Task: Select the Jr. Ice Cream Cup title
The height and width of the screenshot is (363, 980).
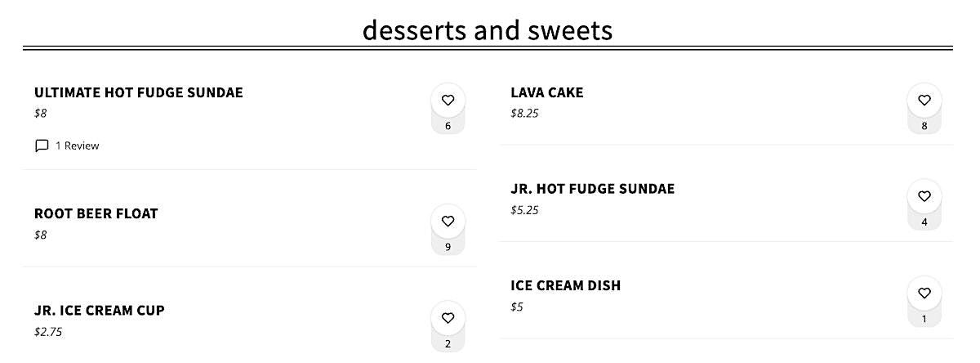Action: pyautogui.click(x=100, y=310)
